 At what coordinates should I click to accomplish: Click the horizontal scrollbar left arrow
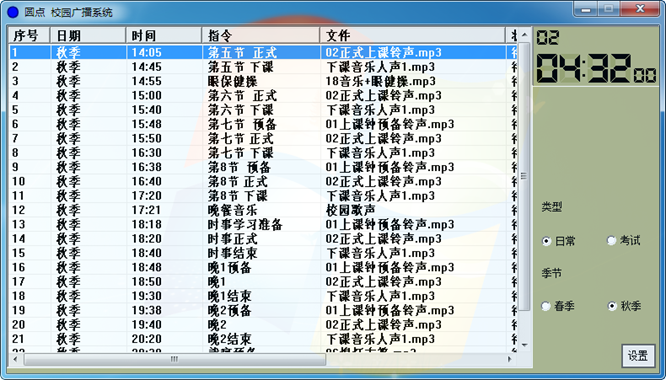[16, 359]
